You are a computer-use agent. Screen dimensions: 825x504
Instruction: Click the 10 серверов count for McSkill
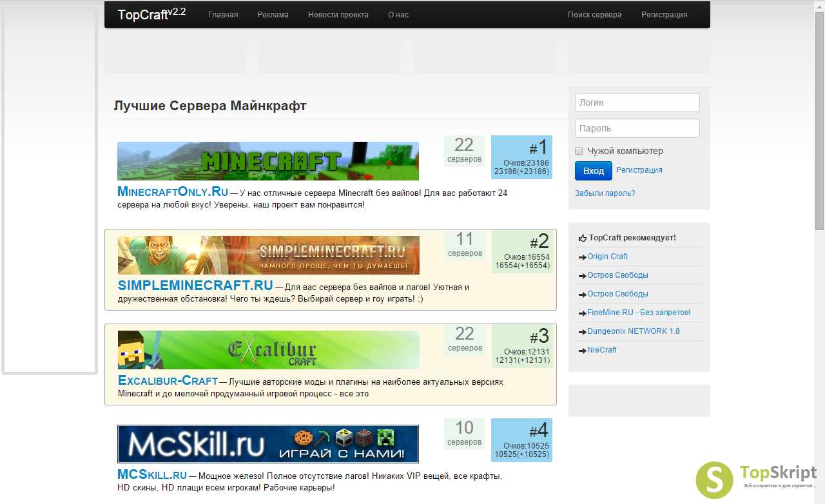tap(464, 434)
